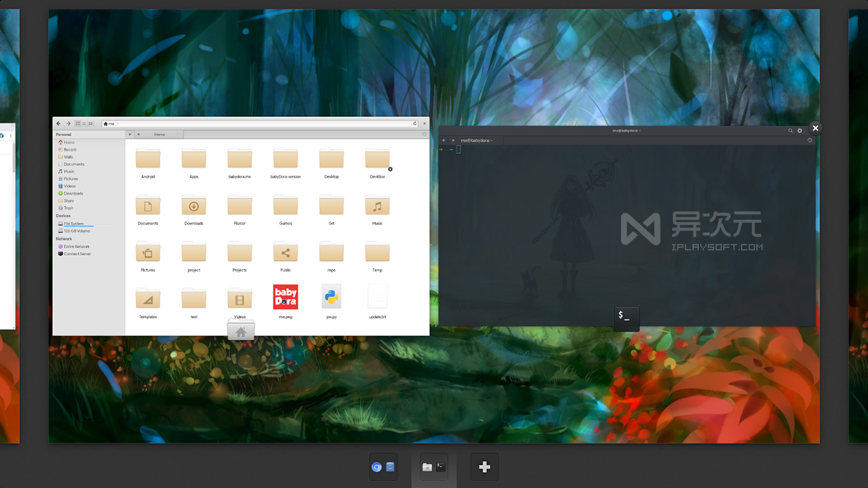
Task: Switch to grid view in file manager
Action: coord(78,123)
